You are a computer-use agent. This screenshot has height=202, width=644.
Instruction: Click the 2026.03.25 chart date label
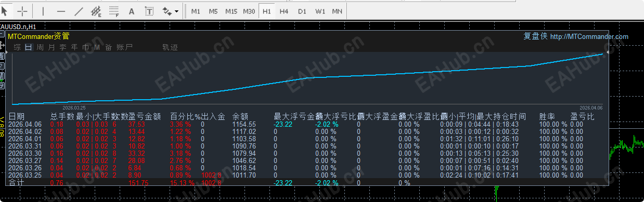pyautogui.click(x=74, y=108)
